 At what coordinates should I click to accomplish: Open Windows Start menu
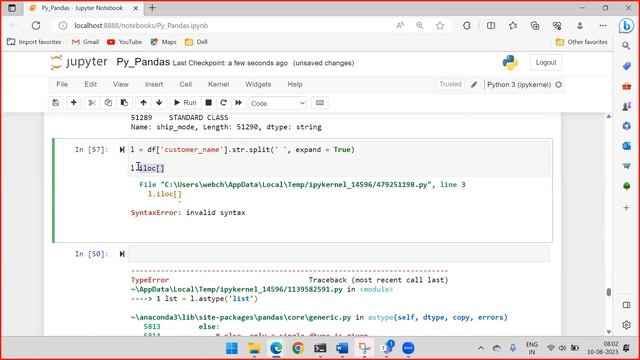pyautogui.click(x=232, y=348)
